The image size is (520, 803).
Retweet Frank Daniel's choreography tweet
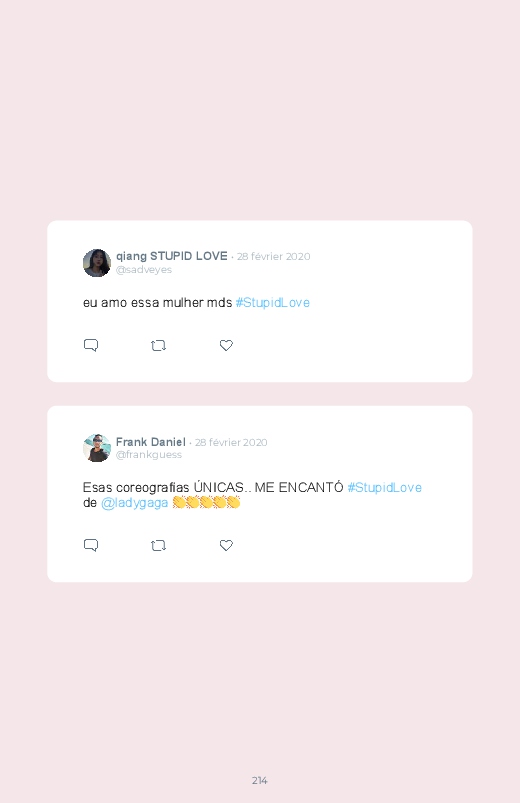point(158,546)
